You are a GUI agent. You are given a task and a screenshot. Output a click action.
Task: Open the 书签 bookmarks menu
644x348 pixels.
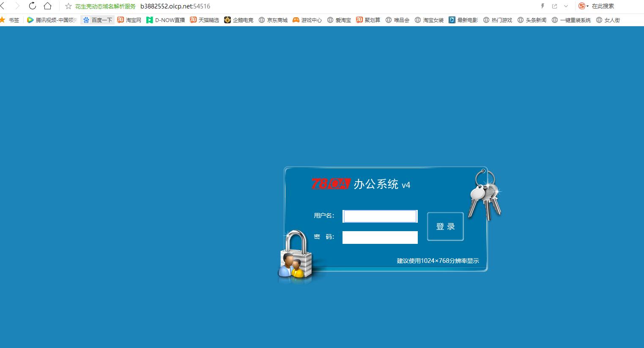pyautogui.click(x=13, y=19)
